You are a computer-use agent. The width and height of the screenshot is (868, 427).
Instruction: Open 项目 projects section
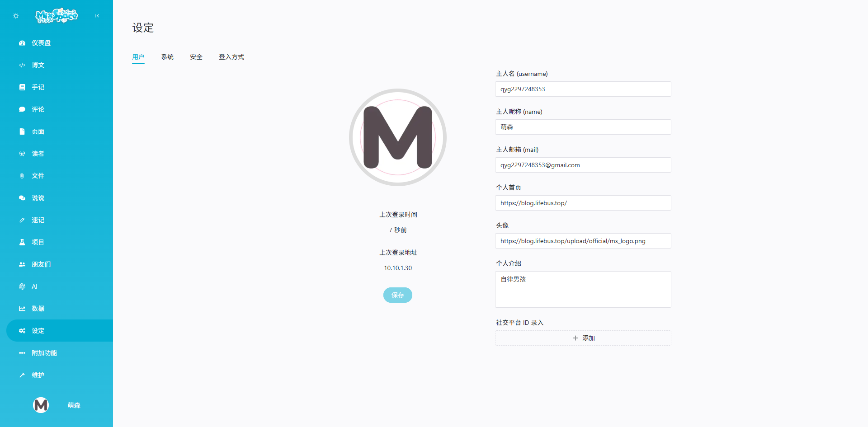(x=38, y=242)
